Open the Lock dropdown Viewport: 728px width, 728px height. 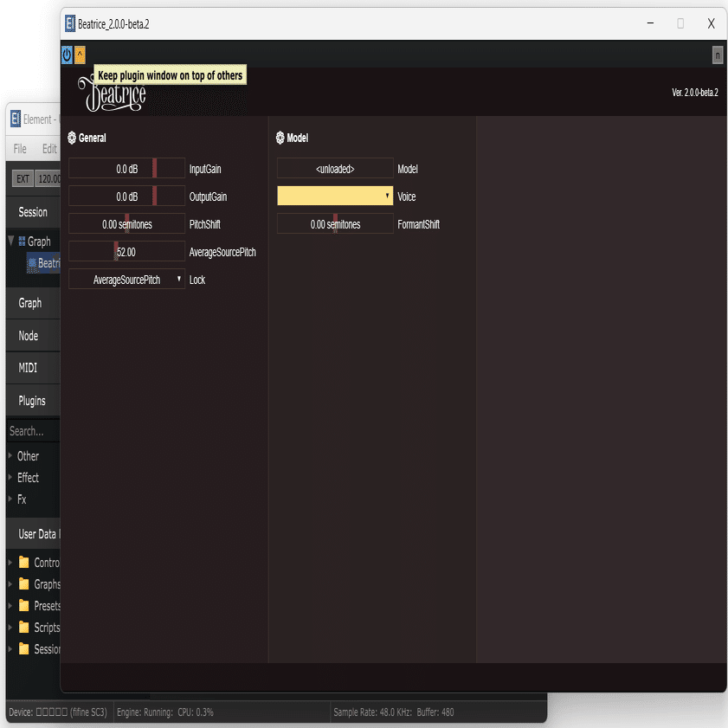pyautogui.click(x=126, y=280)
